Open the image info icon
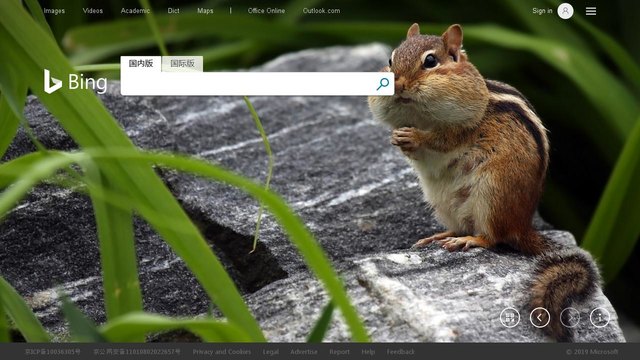Screen dimensions: 640x360 pos(600,317)
